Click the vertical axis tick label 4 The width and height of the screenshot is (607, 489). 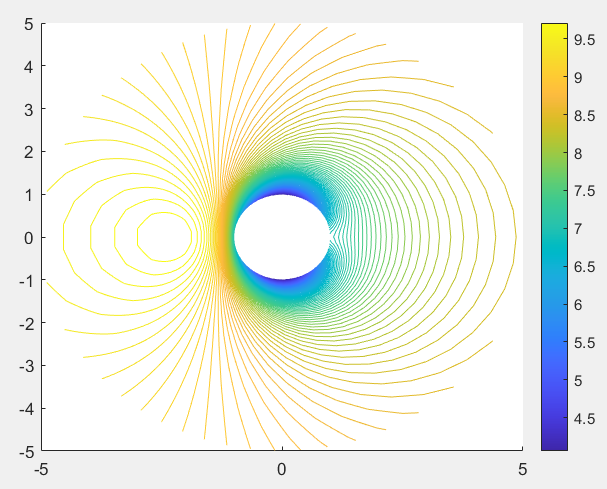pos(31,67)
